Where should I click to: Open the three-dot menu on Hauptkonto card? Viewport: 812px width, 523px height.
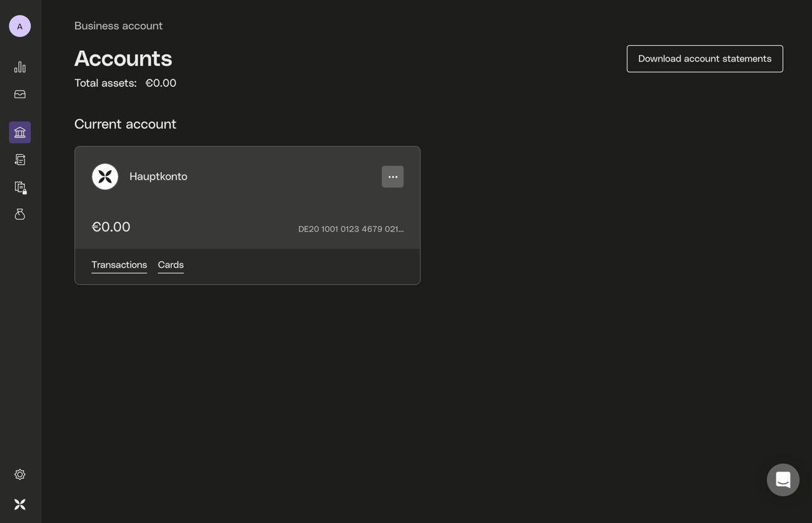[393, 177]
